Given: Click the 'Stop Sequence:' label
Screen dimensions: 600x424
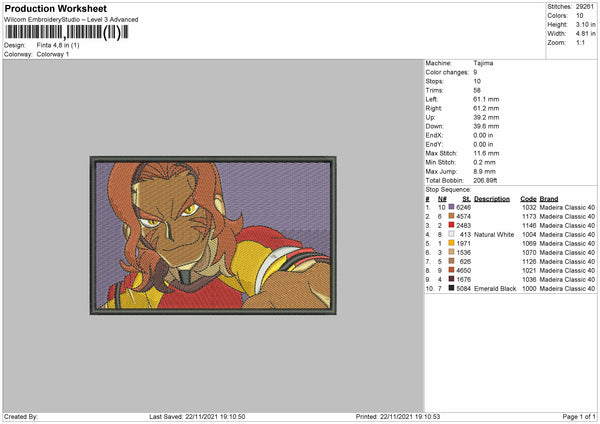Looking at the screenshot, I should (448, 190).
